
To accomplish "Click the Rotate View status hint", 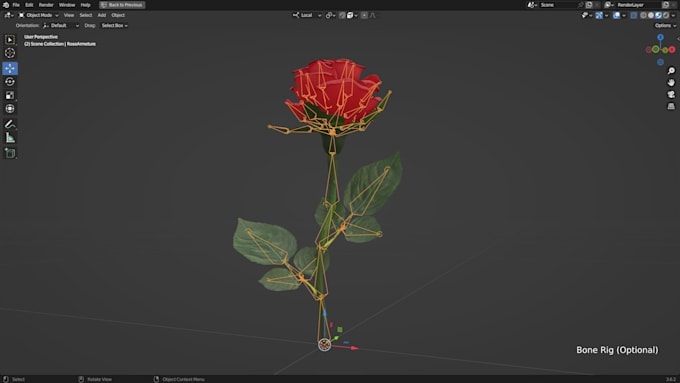I will 99,379.
